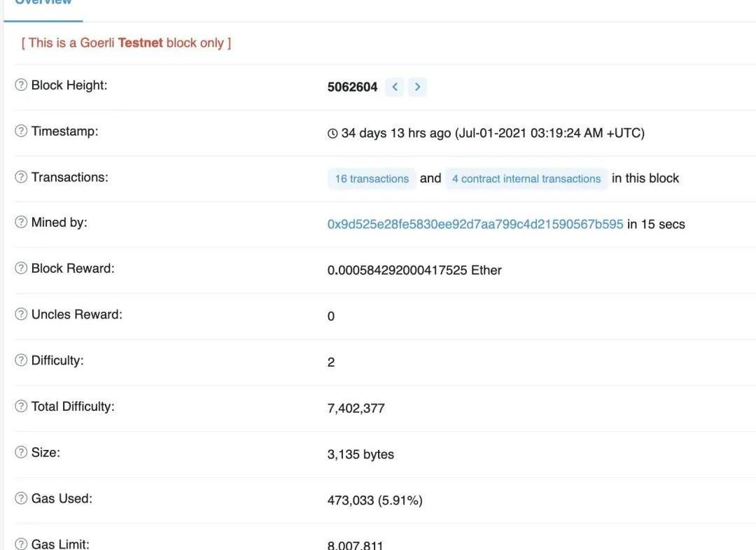Click help icon beside Total Difficulty
This screenshot has width=756, height=550.
click(x=21, y=407)
